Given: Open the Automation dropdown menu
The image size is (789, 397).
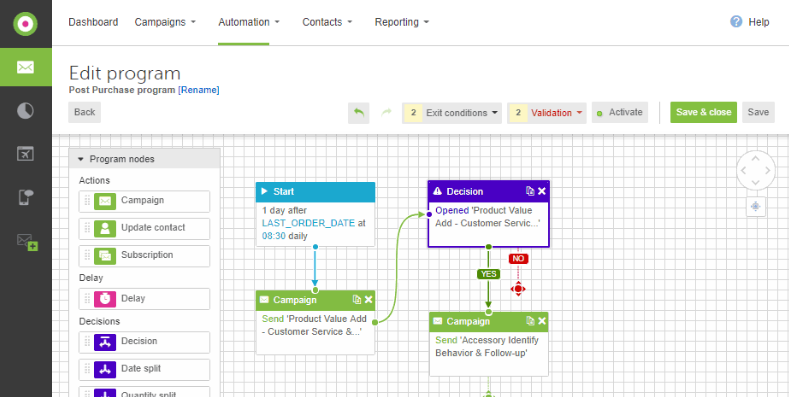Looking at the screenshot, I should pyautogui.click(x=249, y=22).
